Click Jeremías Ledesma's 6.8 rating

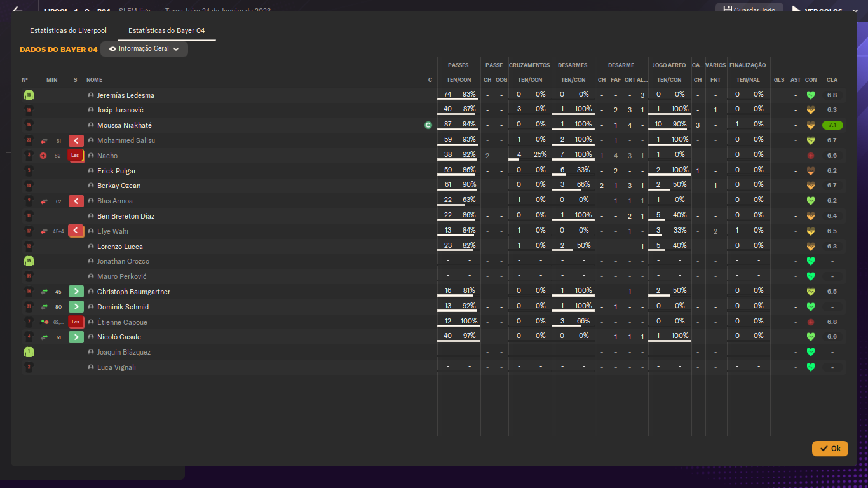pos(832,95)
